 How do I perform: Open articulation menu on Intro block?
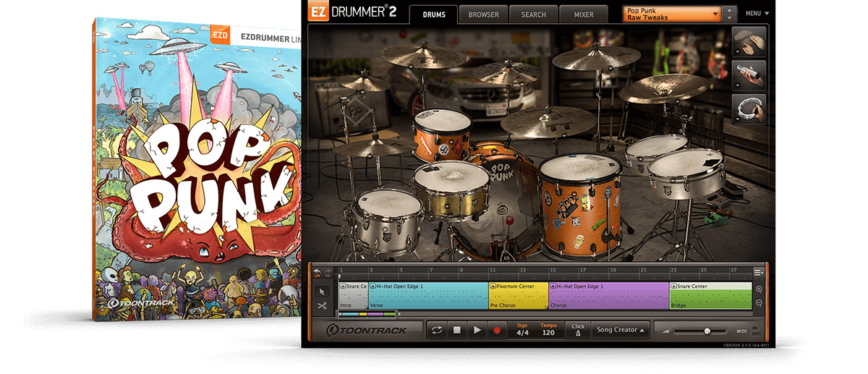click(343, 286)
